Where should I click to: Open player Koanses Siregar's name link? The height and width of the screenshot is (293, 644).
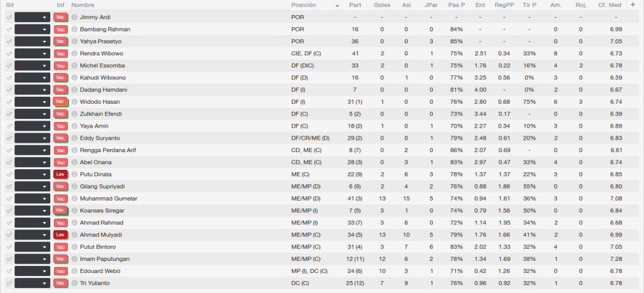(102, 211)
